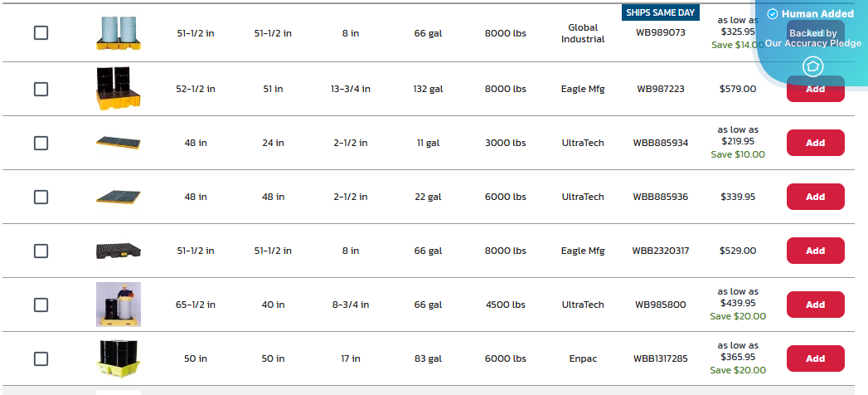Image resolution: width=868 pixels, height=395 pixels.
Task: Add the $339.95 UltraTech spill deck
Action: click(816, 197)
